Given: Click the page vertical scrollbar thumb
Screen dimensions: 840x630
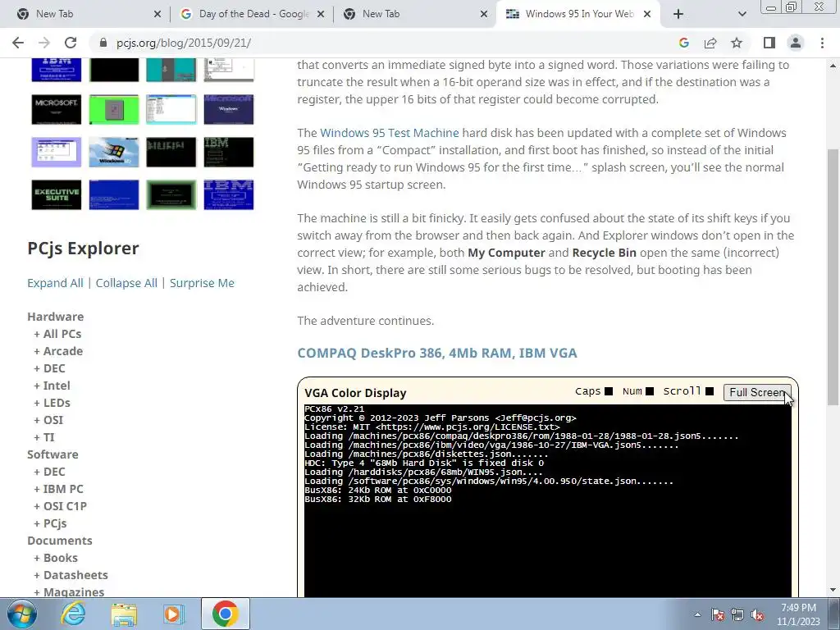Looking at the screenshot, I should pyautogui.click(x=833, y=276).
